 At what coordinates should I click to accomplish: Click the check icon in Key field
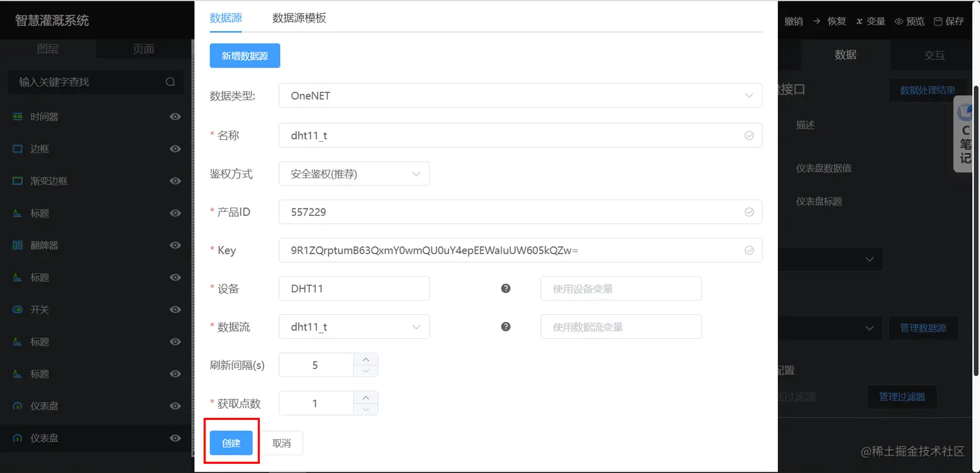click(749, 250)
